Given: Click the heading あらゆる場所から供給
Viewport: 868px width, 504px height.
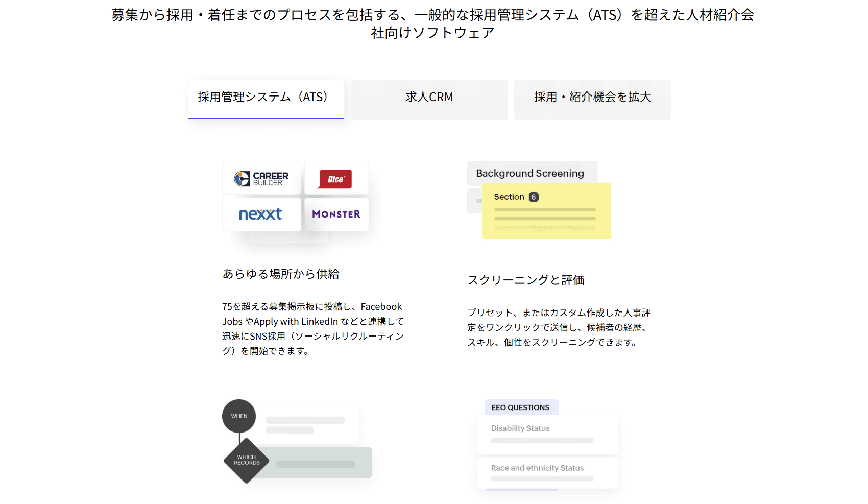Looking at the screenshot, I should (281, 274).
